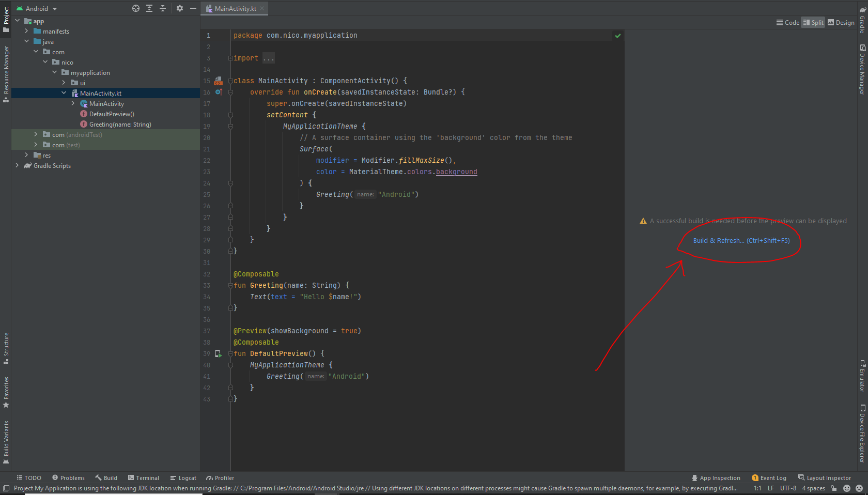Click UTF-8 encoding in the status bar

[x=789, y=488]
